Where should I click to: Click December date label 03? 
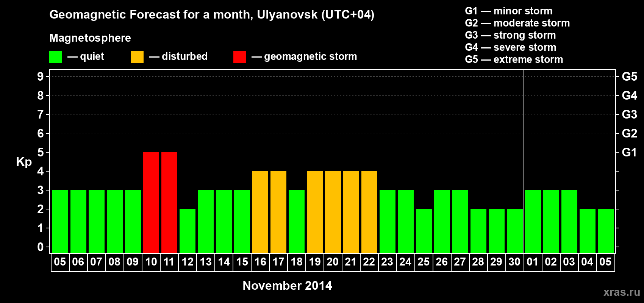coord(569,262)
